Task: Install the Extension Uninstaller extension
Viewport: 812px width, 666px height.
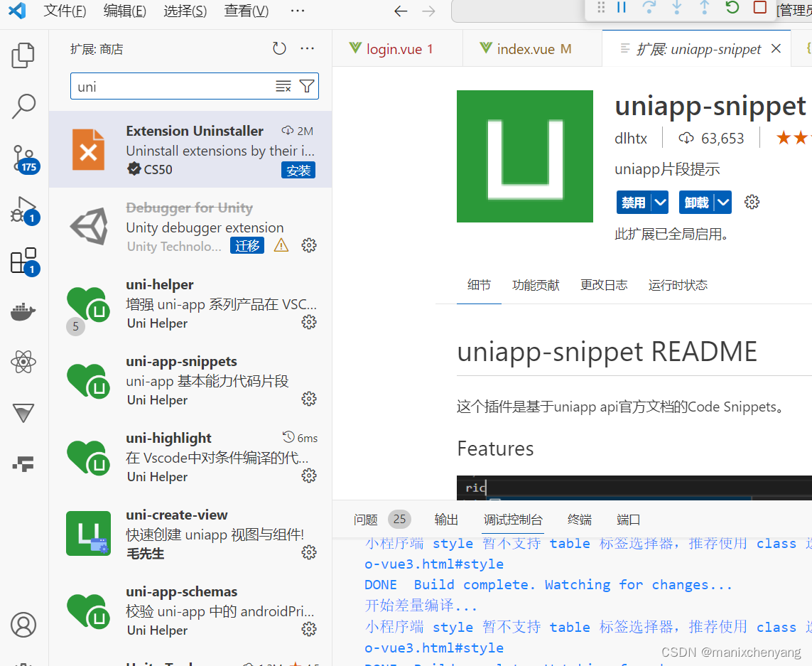Action: click(298, 170)
